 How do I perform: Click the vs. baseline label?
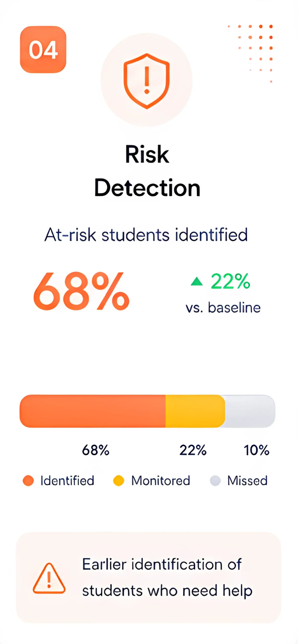point(223,308)
